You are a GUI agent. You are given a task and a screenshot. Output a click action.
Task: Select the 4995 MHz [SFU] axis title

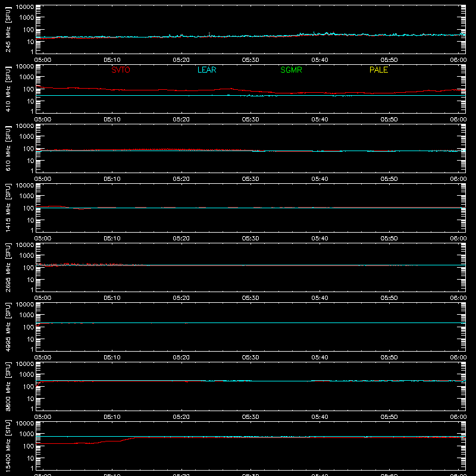(8, 327)
